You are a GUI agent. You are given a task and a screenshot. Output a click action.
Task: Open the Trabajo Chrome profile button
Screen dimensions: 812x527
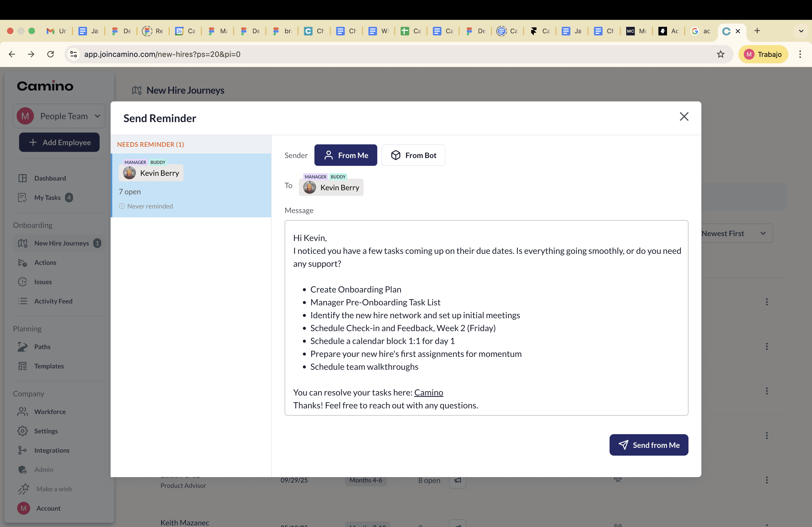(763, 54)
